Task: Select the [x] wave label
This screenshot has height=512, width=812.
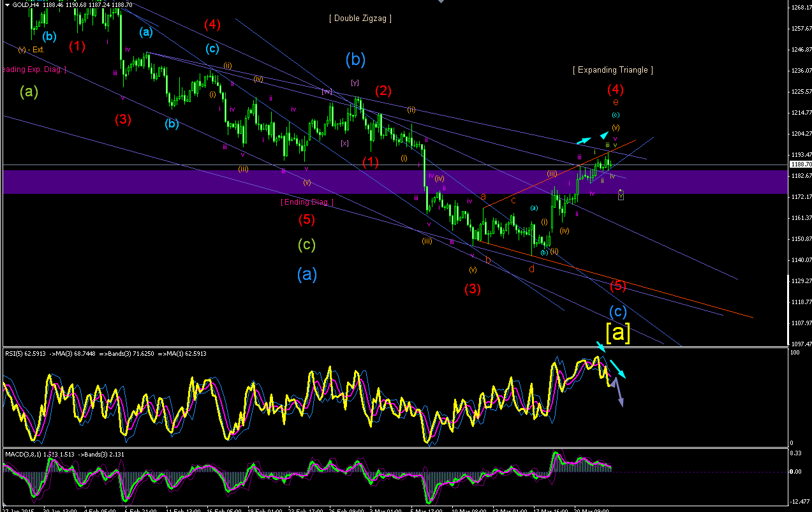Action: pyautogui.click(x=344, y=143)
